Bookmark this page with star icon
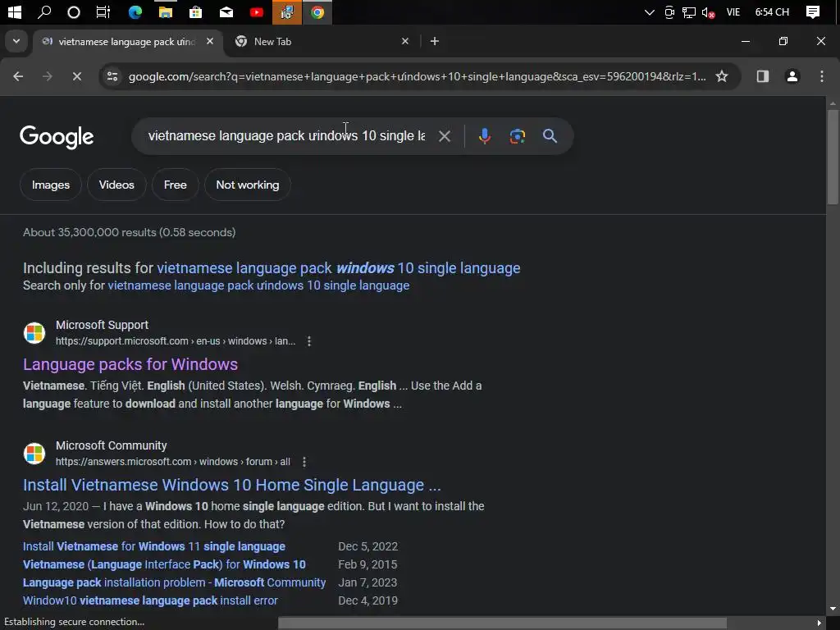Screen dimensions: 840x630 click(722, 76)
